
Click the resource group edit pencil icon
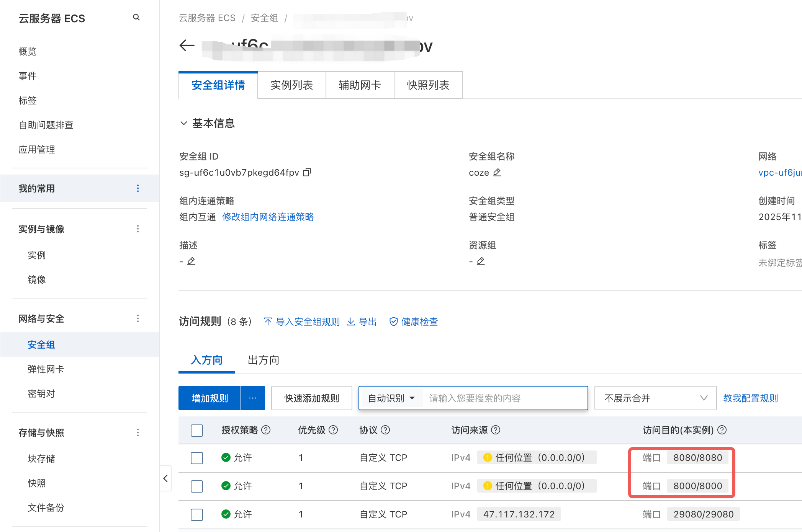click(x=481, y=261)
